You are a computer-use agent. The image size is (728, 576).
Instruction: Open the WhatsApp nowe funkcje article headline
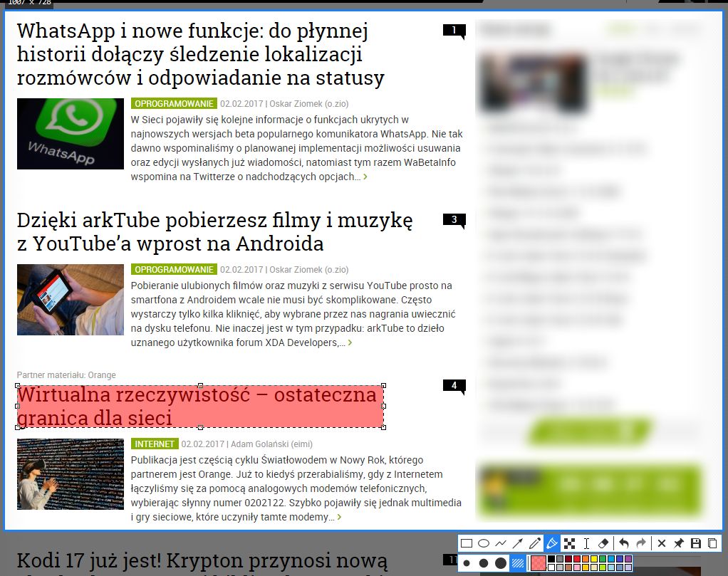tap(201, 54)
